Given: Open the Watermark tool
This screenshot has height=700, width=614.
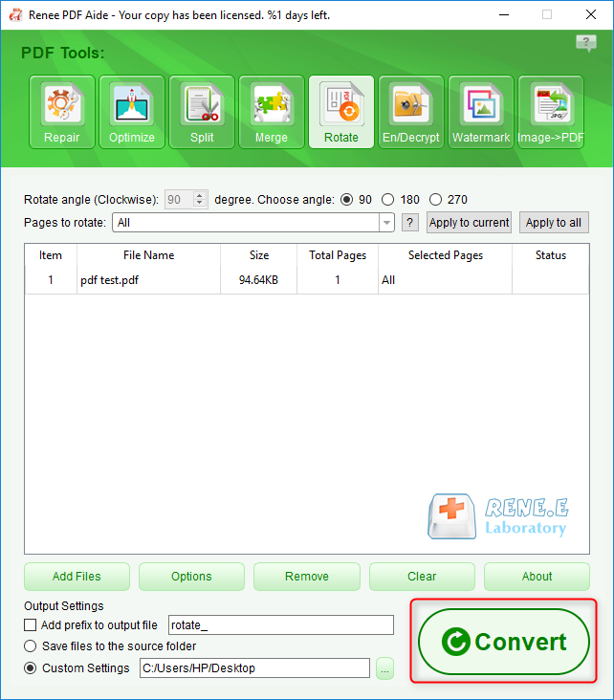Looking at the screenshot, I should [481, 112].
